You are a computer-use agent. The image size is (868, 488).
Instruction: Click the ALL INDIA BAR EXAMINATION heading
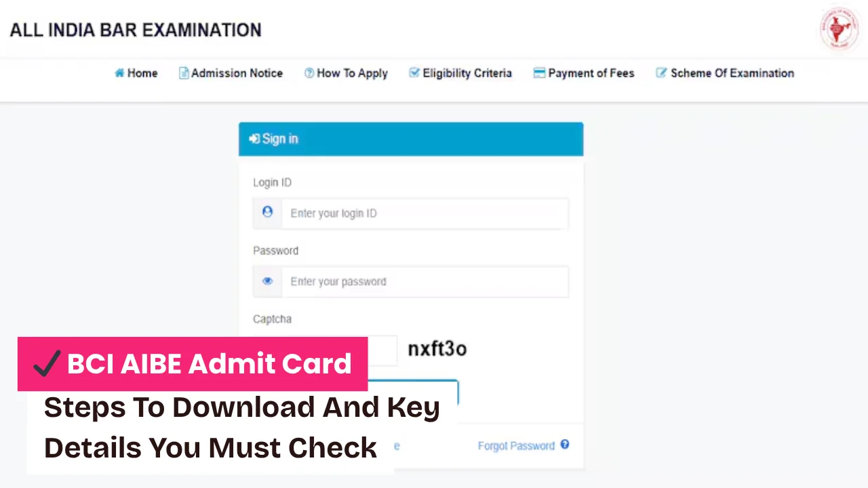(136, 29)
